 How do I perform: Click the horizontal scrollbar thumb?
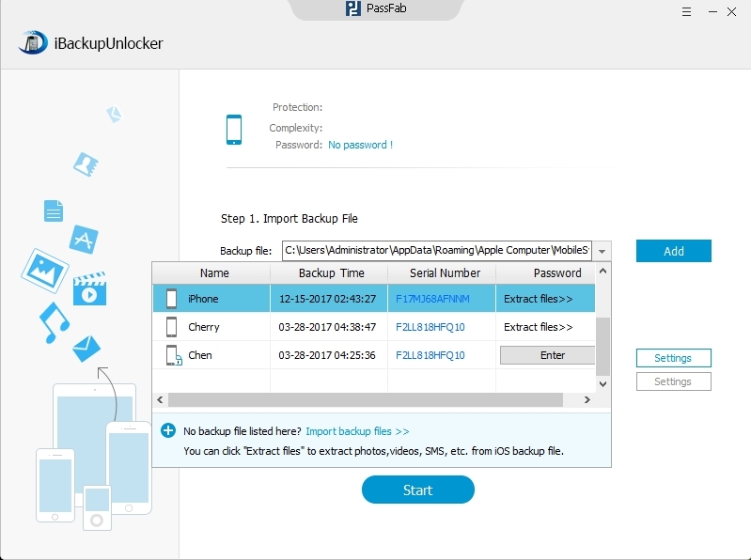[366, 399]
